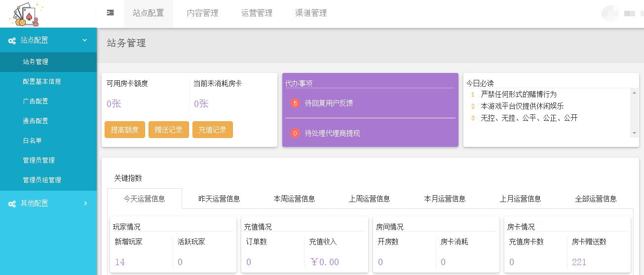This screenshot has height=275, width=644.
Task: Click the red badge showing 5 pending feedback
Action: click(295, 103)
